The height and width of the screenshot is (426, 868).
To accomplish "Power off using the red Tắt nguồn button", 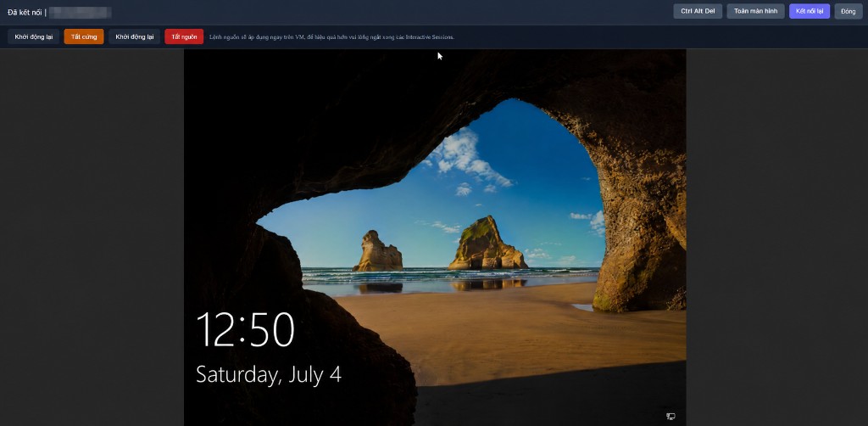I will point(184,36).
